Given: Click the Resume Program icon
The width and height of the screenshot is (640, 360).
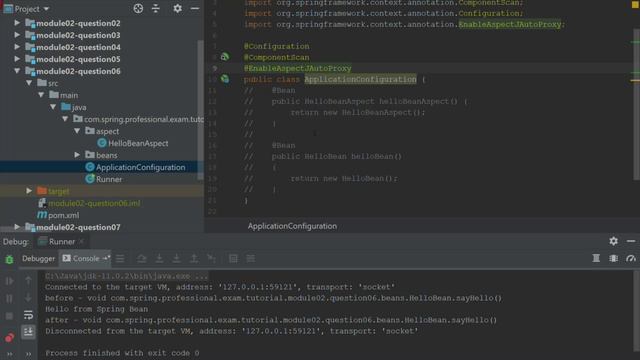Looking at the screenshot, I should coord(9,281).
